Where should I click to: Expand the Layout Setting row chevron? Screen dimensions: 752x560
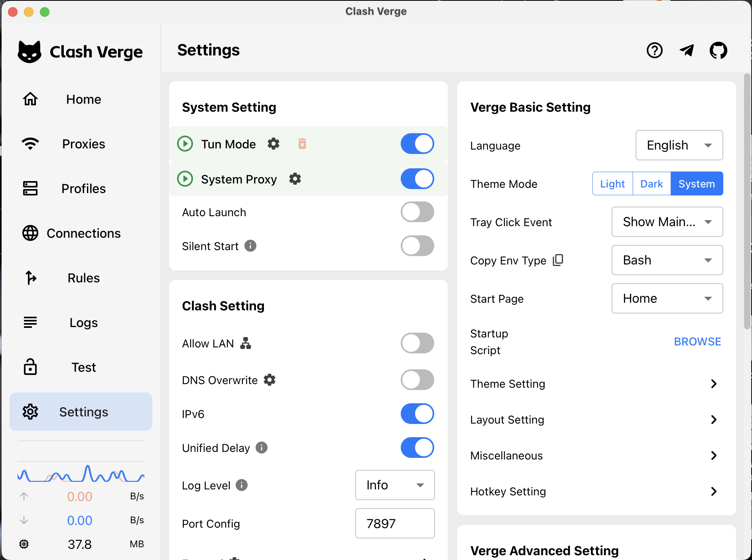point(714,420)
